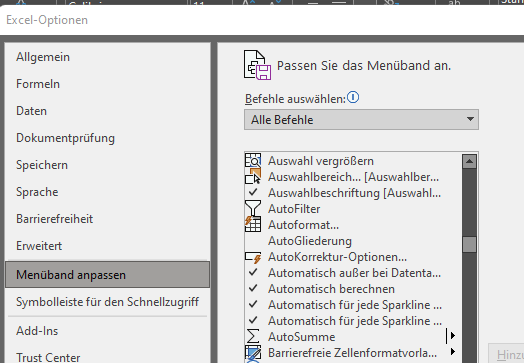Select the AutoFilter command text

pos(294,209)
